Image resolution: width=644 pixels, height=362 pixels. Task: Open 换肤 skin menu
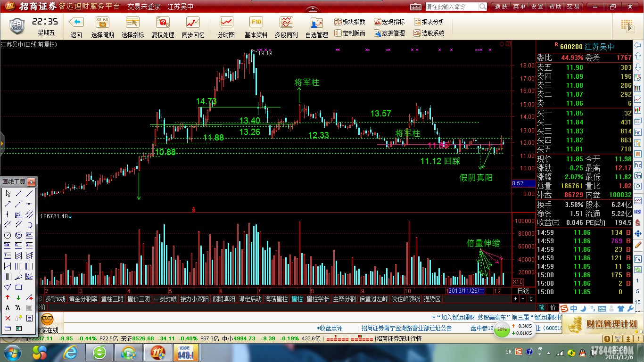(x=501, y=7)
